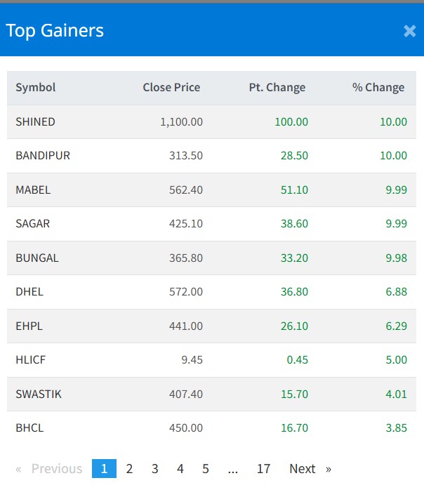Sort by Close Price column header

[171, 88]
